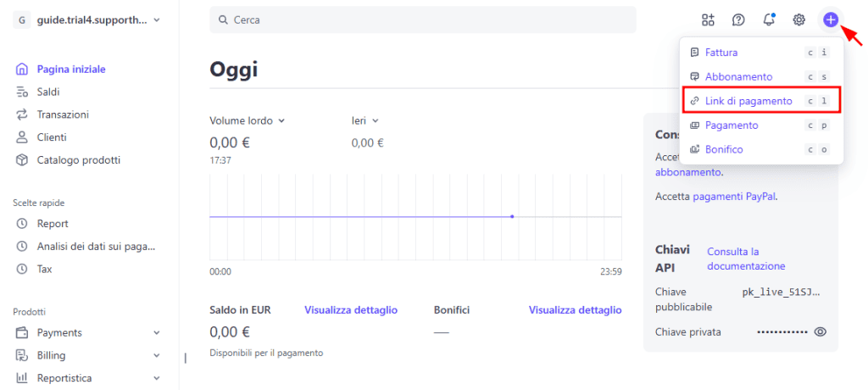Go to Saldi in sidebar

pos(48,92)
